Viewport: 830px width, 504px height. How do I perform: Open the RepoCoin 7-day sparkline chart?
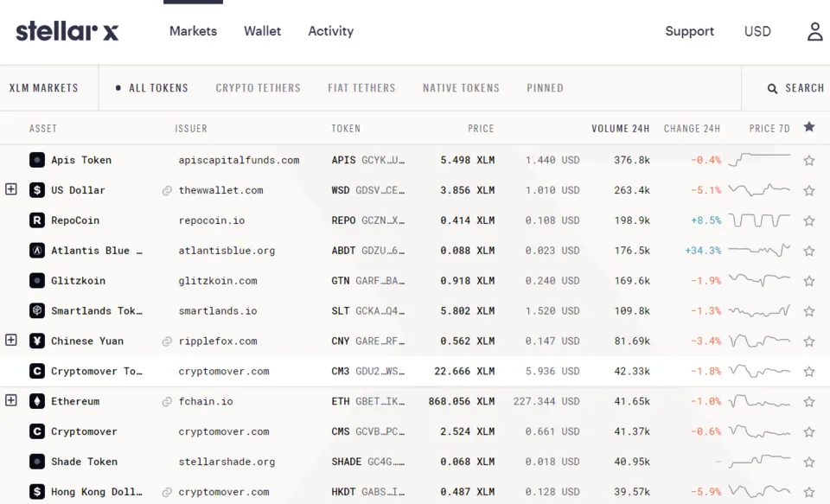coord(759,220)
